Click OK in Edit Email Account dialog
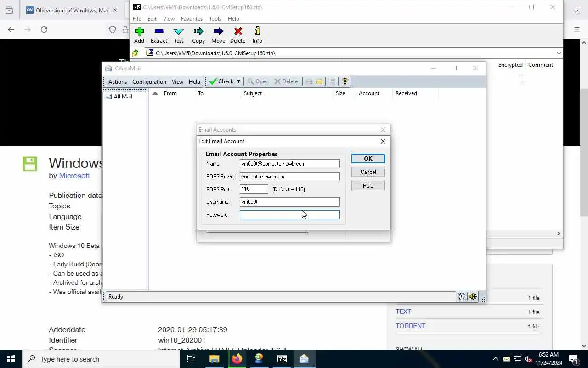This screenshot has height=368, width=588. pos(368,158)
